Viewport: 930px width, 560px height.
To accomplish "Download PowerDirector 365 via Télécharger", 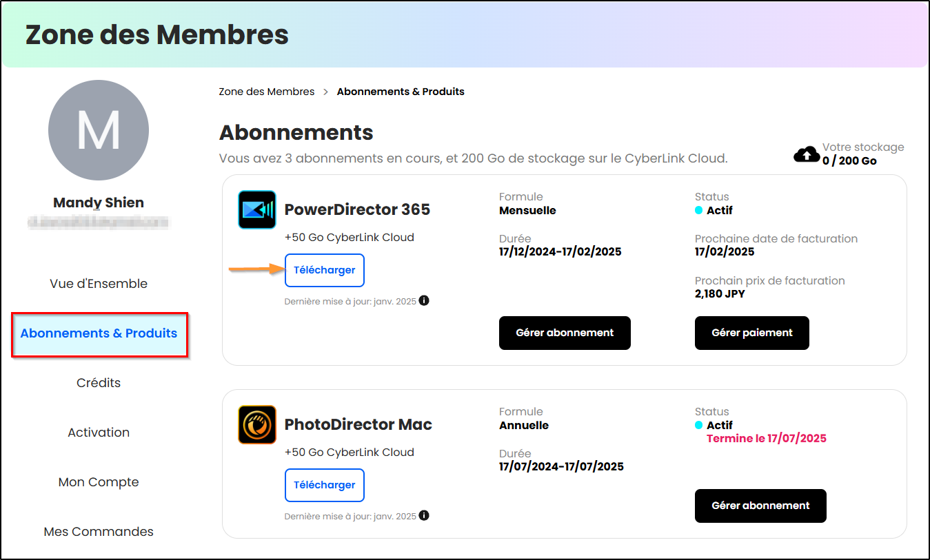I will point(325,270).
